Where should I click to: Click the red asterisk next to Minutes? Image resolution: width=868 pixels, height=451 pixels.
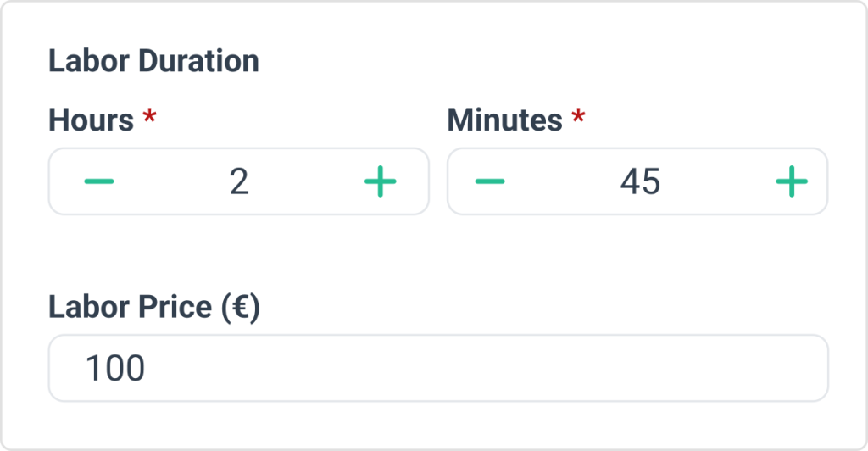pyautogui.click(x=578, y=119)
